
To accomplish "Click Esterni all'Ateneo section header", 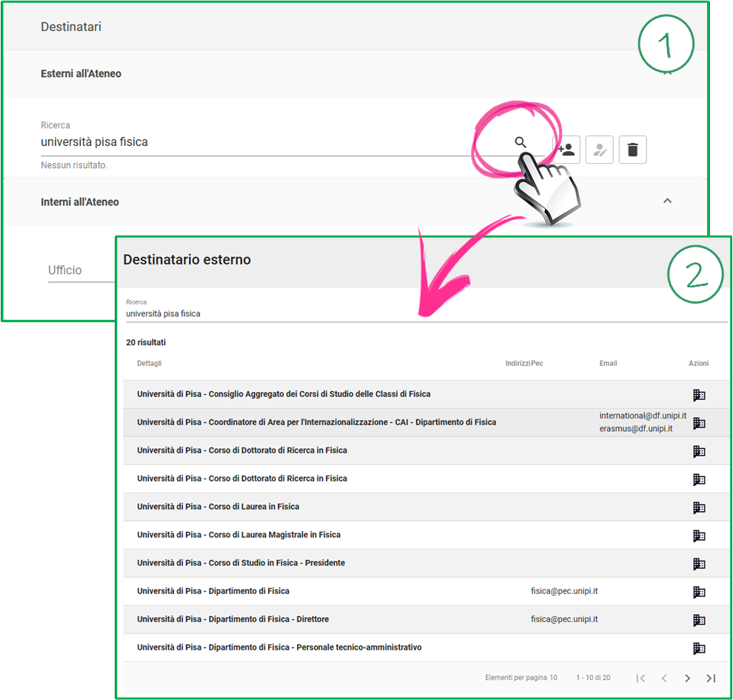I will 355,74.
